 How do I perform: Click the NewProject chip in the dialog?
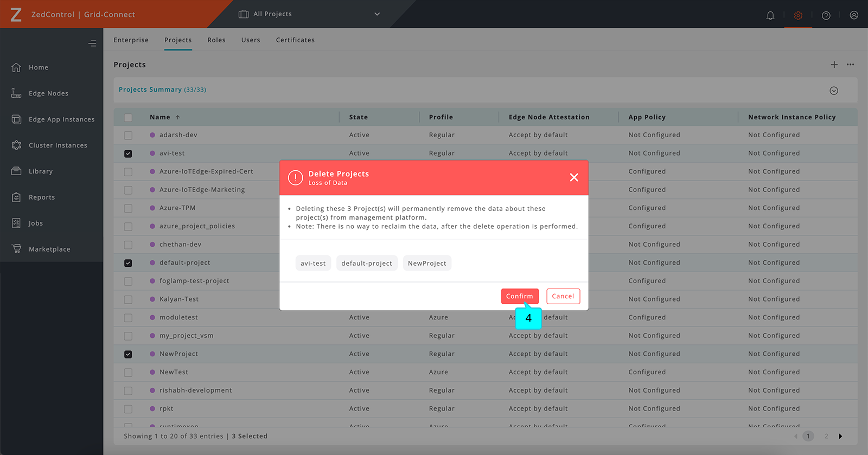427,263
